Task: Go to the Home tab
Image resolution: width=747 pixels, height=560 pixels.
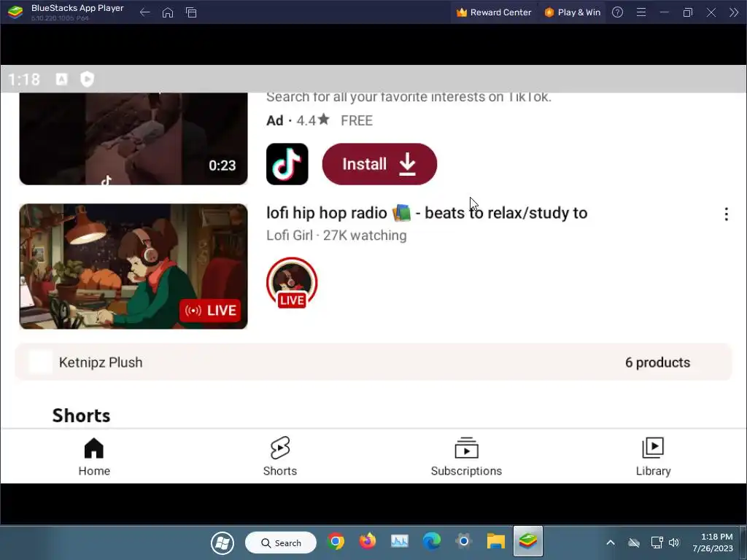Action: (94, 456)
